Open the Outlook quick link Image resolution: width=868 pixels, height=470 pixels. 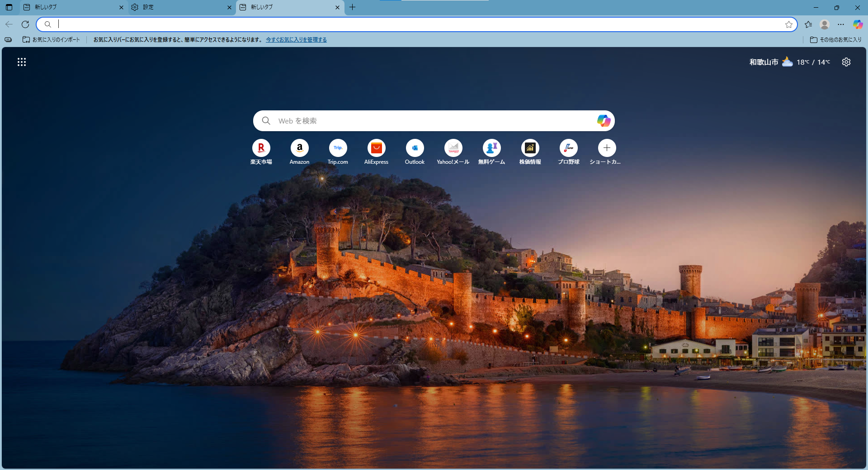coord(415,148)
